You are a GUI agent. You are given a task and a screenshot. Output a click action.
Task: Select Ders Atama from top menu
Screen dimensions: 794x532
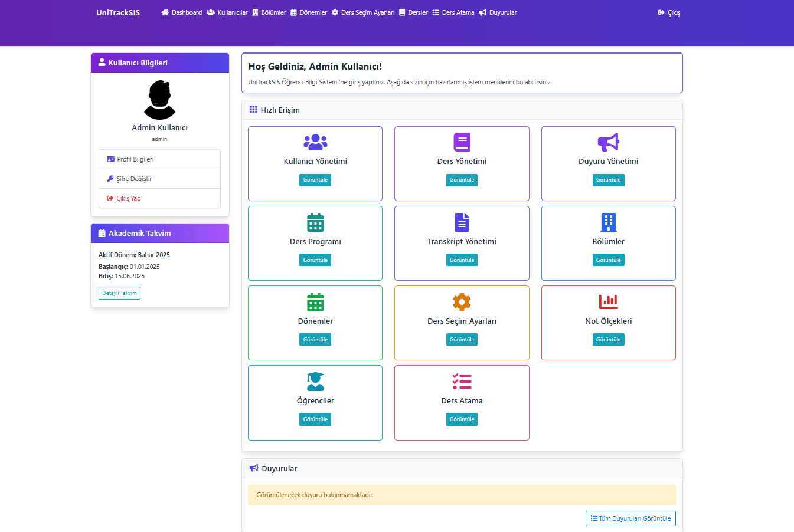pyautogui.click(x=453, y=12)
